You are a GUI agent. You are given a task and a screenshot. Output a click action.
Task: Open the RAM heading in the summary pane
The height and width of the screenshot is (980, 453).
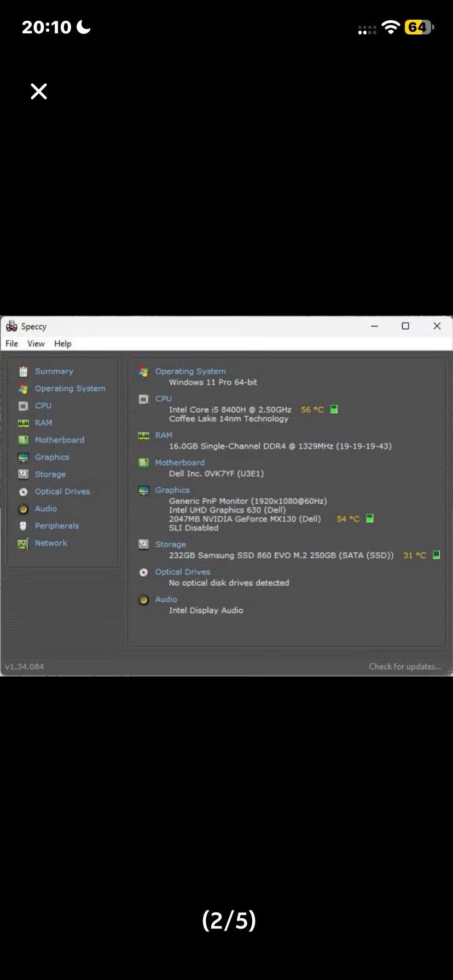tap(164, 435)
